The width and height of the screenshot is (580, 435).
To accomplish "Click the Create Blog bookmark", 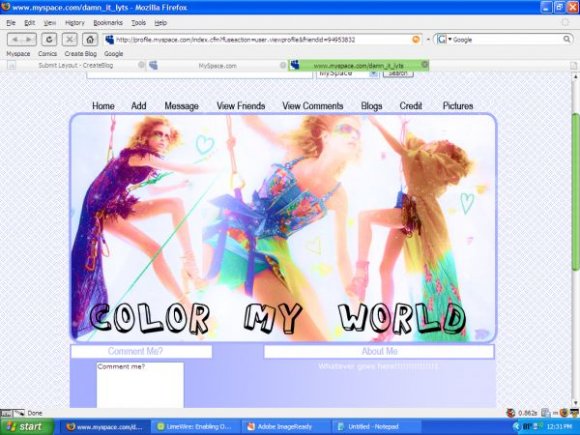I will (x=80, y=54).
